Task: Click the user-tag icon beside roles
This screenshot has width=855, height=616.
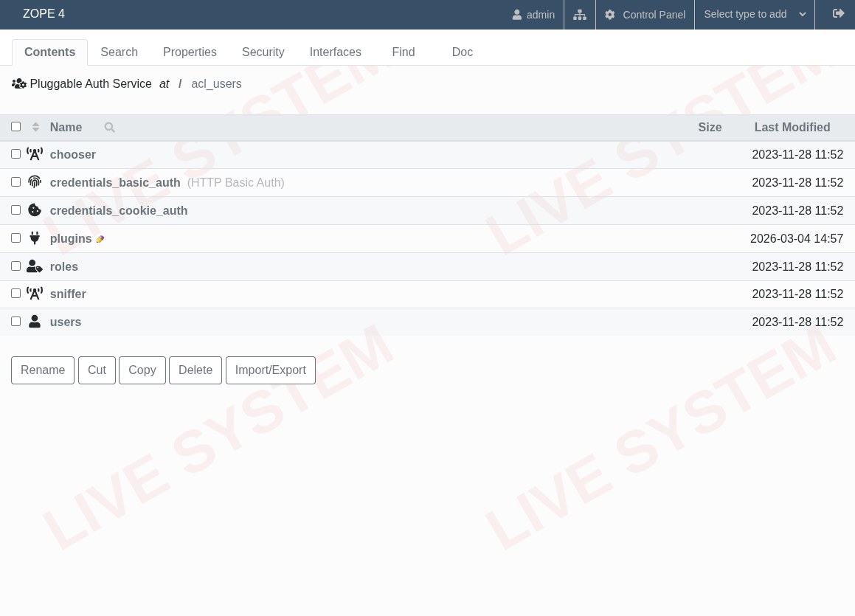Action: 35,266
